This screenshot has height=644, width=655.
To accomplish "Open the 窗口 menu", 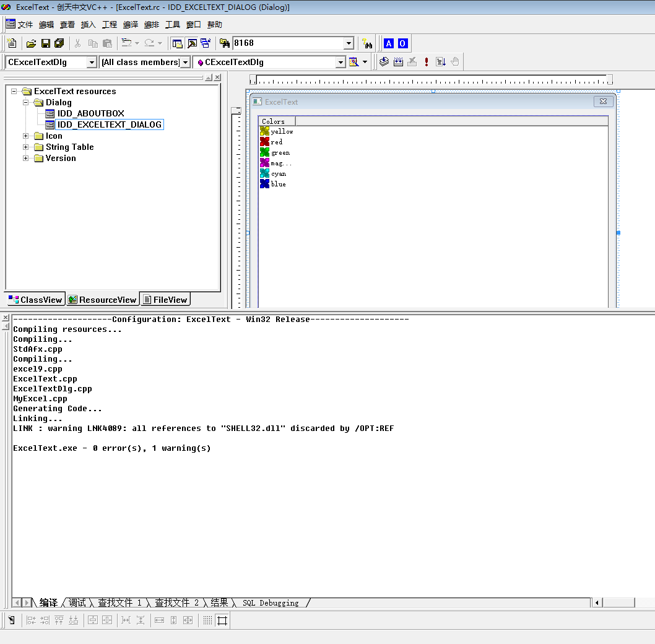I will (x=193, y=25).
